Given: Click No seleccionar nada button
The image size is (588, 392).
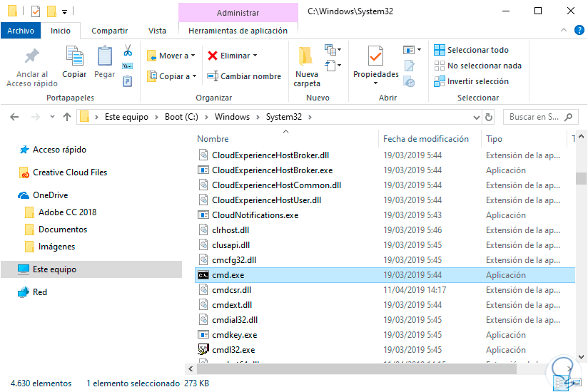Looking at the screenshot, I should pyautogui.click(x=478, y=66).
